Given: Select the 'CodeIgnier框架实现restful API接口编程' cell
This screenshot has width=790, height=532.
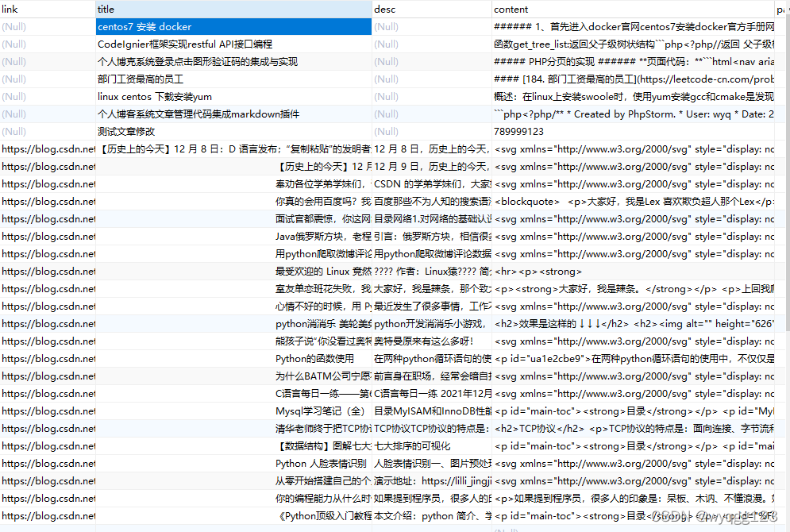Looking at the screenshot, I should pyautogui.click(x=233, y=44).
